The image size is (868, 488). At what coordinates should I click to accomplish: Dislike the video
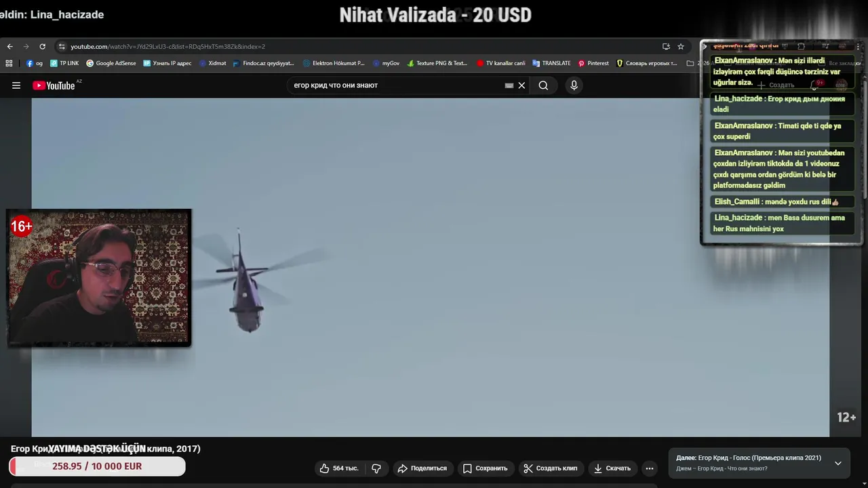(376, 468)
